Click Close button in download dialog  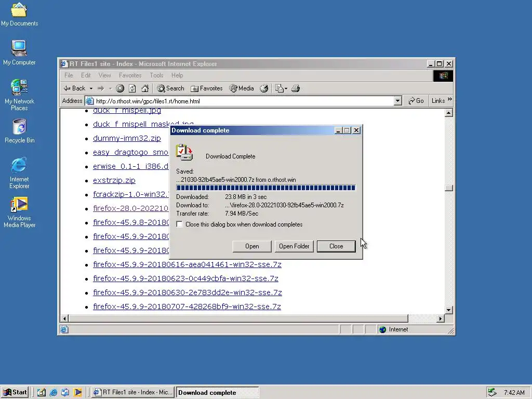pyautogui.click(x=336, y=246)
